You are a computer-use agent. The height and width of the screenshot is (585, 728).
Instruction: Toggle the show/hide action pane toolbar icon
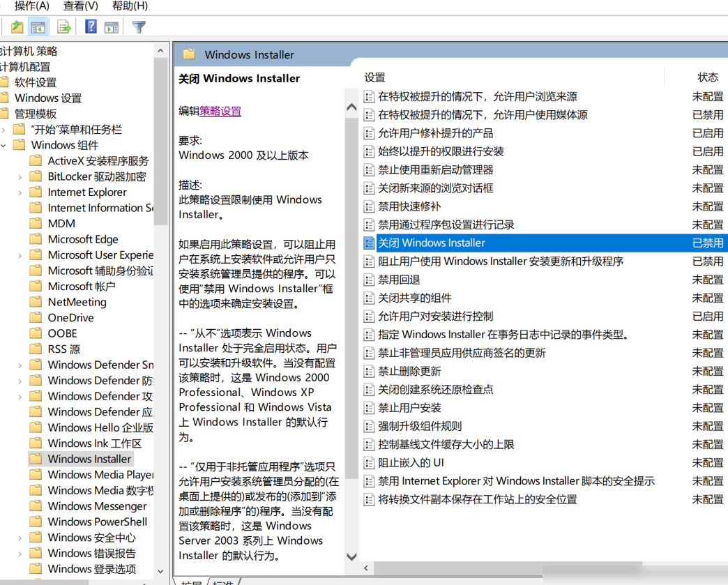point(112,27)
